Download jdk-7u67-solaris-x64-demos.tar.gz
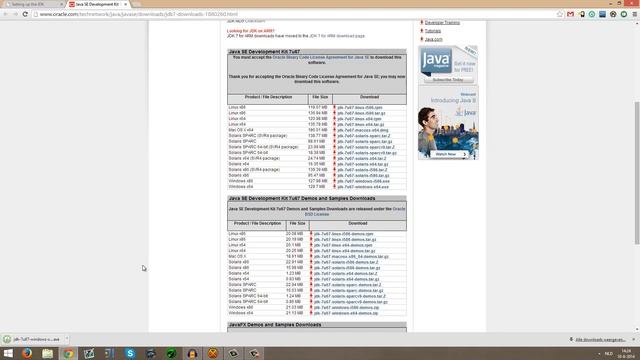The width and height of the screenshot is (640, 360). point(347,280)
